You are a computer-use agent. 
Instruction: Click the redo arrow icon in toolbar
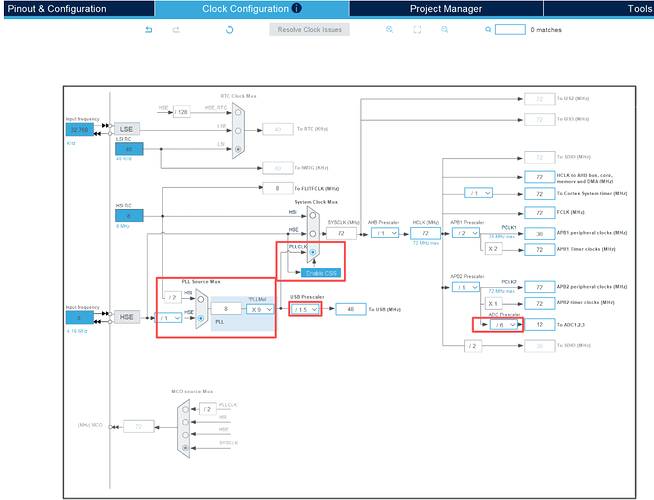[x=176, y=30]
